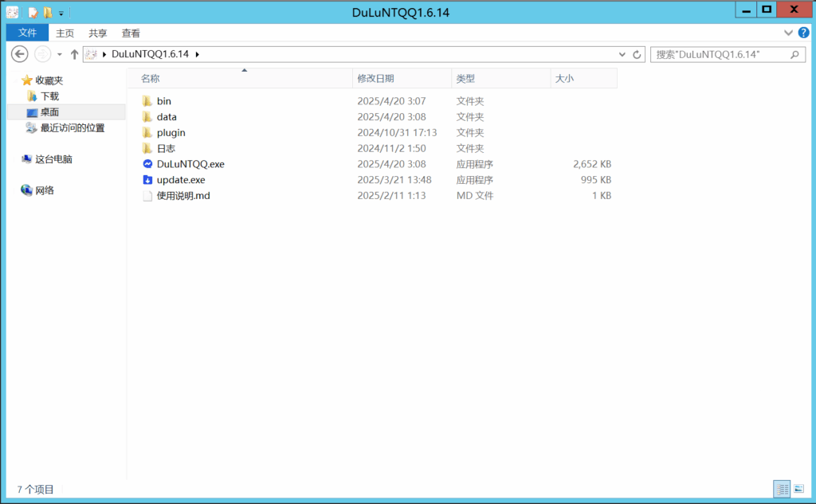The width and height of the screenshot is (816, 504).
Task: Click the type cell MD 文件
Action: [x=475, y=196]
